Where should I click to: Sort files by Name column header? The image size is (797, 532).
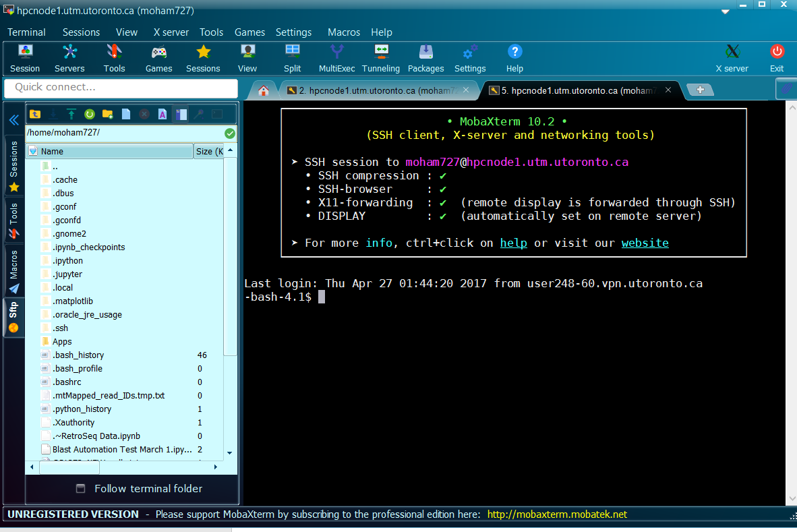tap(109, 151)
